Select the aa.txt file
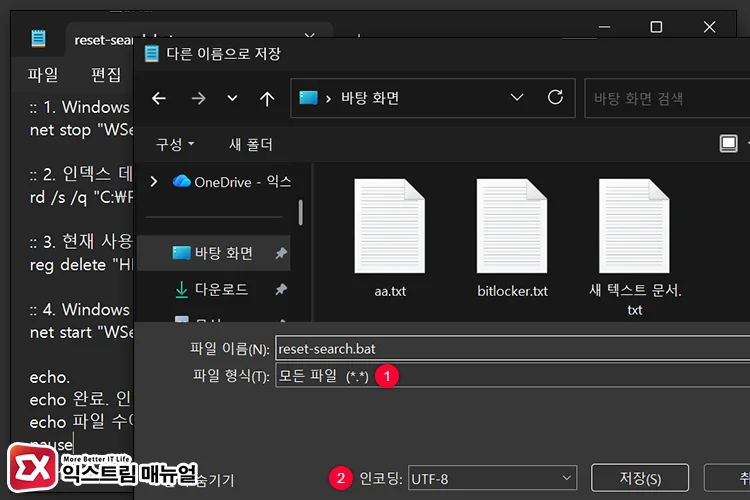The width and height of the screenshot is (750, 500). (390, 238)
